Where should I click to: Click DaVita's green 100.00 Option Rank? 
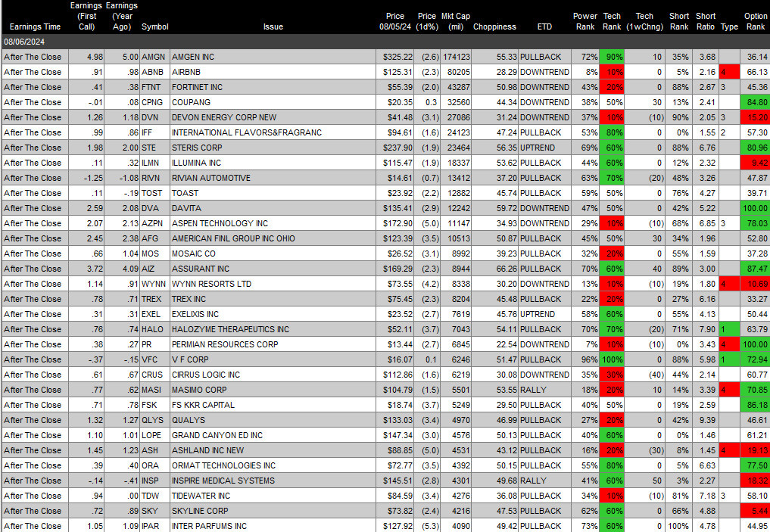point(755,208)
